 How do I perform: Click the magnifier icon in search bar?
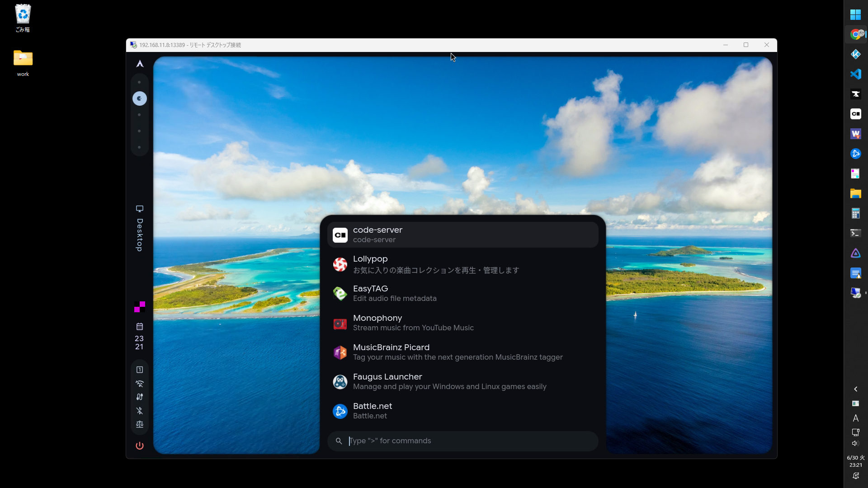(339, 441)
